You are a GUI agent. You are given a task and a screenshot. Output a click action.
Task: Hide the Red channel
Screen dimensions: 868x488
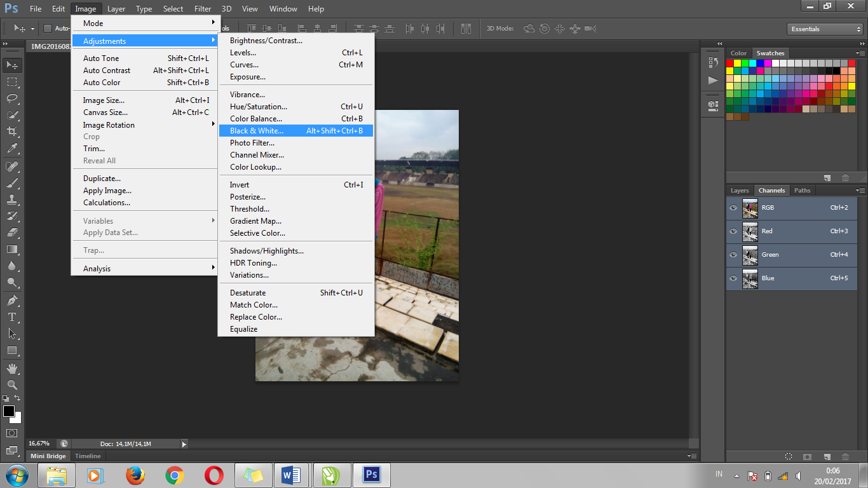pos(733,231)
